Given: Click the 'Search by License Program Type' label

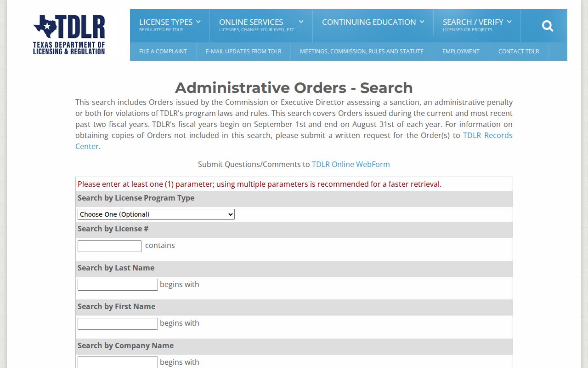Looking at the screenshot, I should click(136, 198).
